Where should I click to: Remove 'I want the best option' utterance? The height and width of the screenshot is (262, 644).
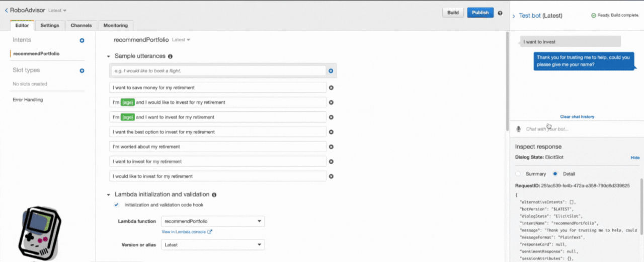(x=331, y=132)
